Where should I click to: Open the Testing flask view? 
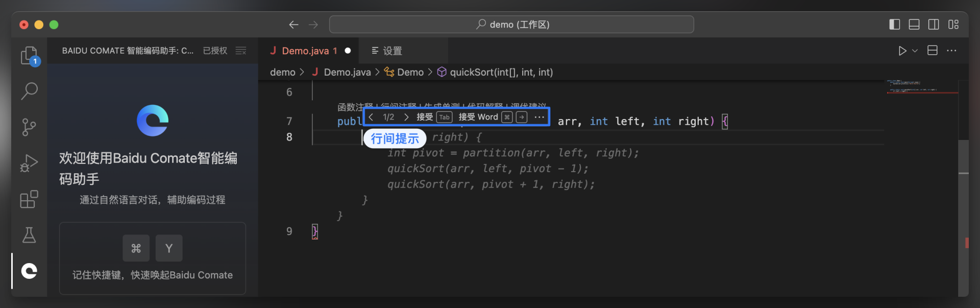click(x=30, y=235)
